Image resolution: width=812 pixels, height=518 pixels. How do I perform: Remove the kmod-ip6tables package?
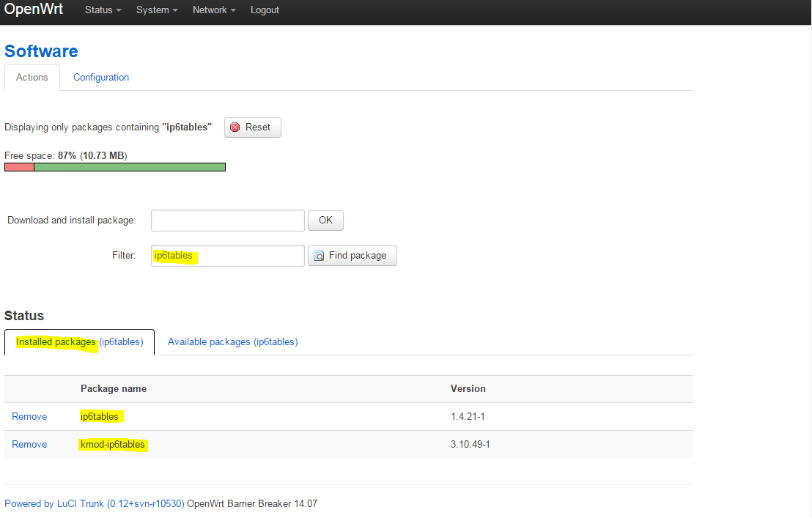(x=29, y=445)
